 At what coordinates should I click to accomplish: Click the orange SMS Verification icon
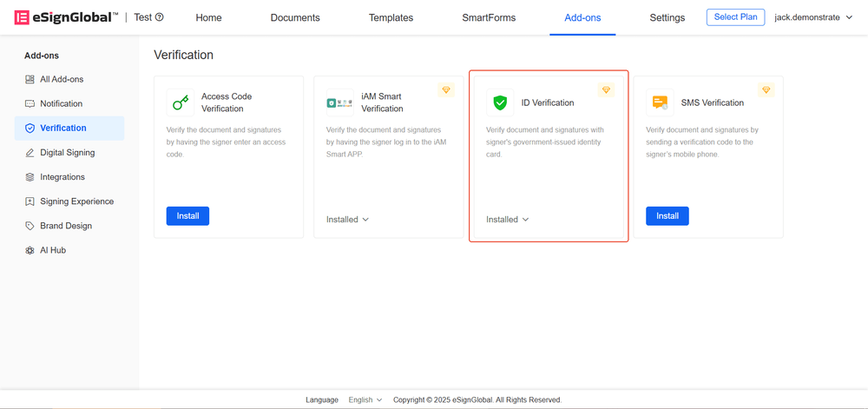click(x=660, y=103)
